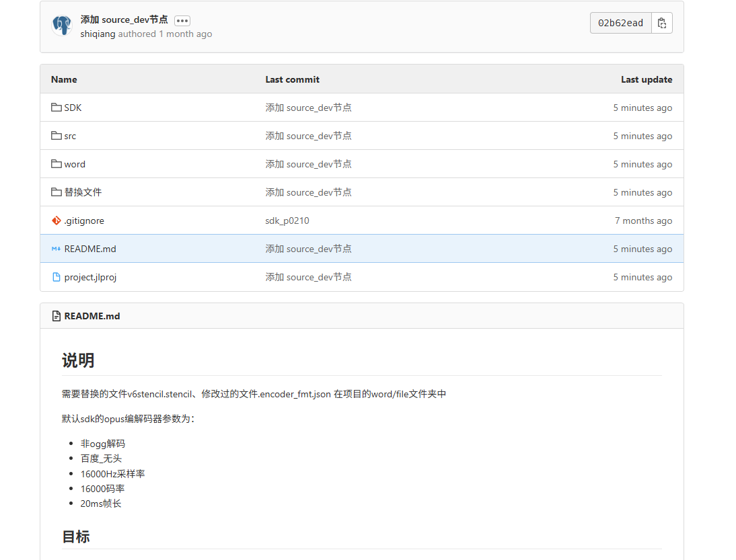This screenshot has width=736, height=560.
Task: Open the latest commit titled 添加 source_dev节点
Action: [124, 19]
